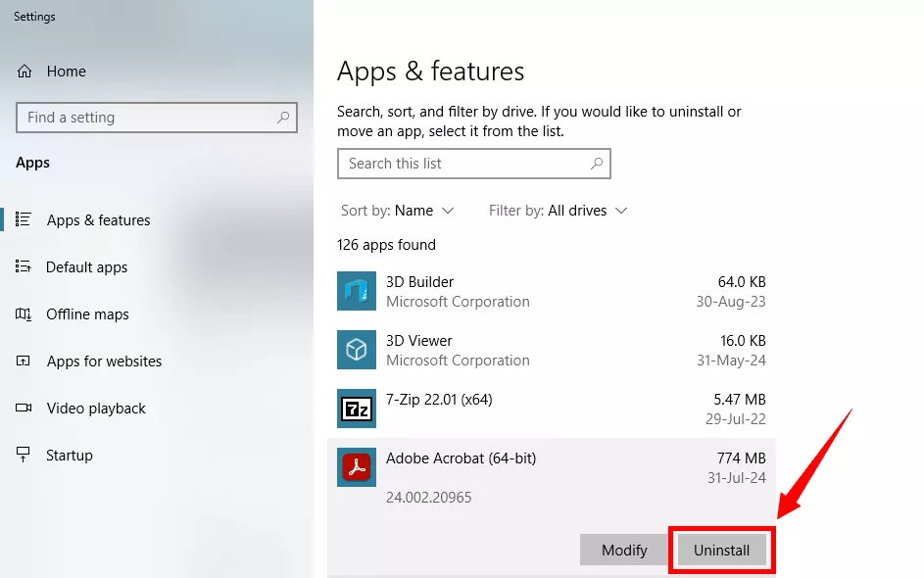The image size is (924, 578).
Task: Select the Apps for websites icon
Action: point(24,361)
